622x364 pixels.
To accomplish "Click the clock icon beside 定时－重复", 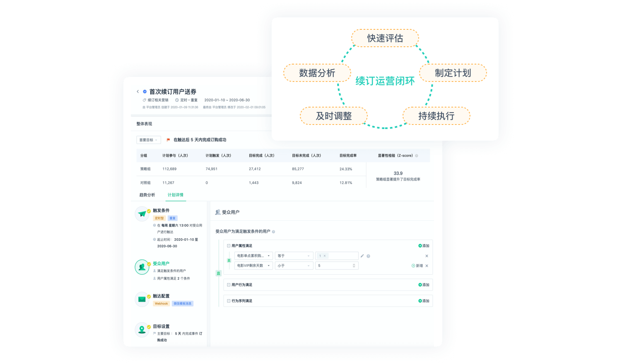I will tap(177, 100).
